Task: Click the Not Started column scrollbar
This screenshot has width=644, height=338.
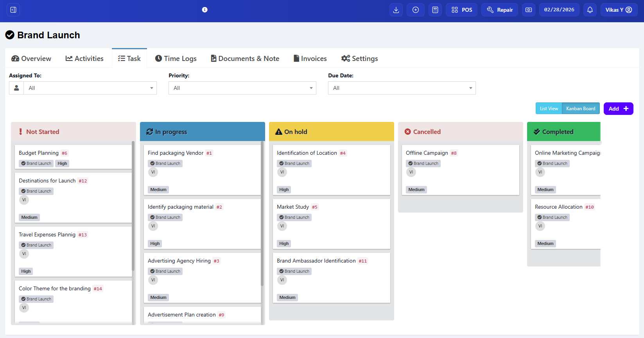Action: coord(133,206)
